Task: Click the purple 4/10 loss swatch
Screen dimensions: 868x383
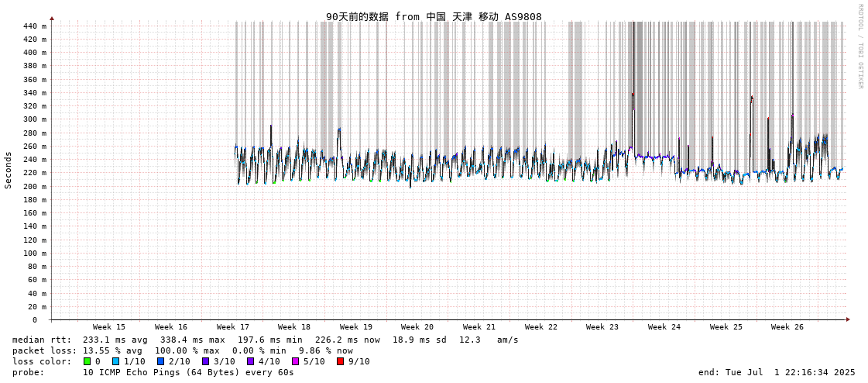Action: click(250, 362)
